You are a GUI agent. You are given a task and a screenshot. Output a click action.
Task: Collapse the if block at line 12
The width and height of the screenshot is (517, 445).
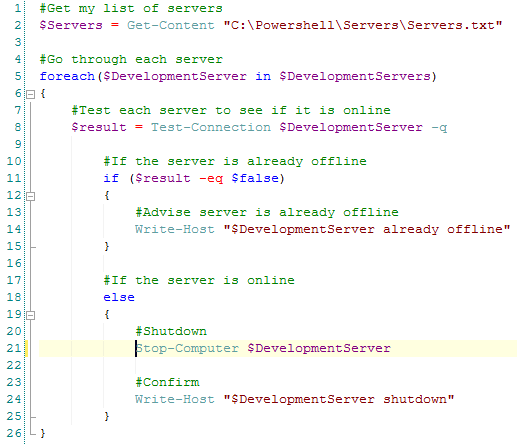tap(30, 196)
